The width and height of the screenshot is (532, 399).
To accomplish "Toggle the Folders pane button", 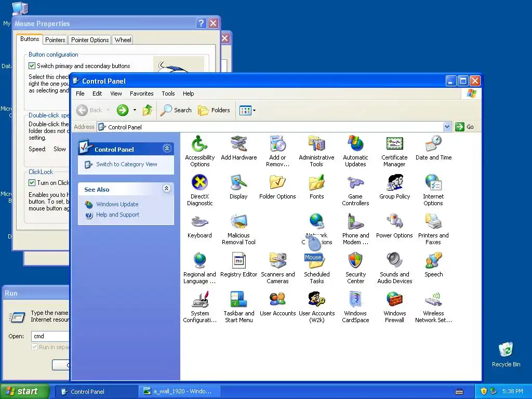I will click(214, 110).
